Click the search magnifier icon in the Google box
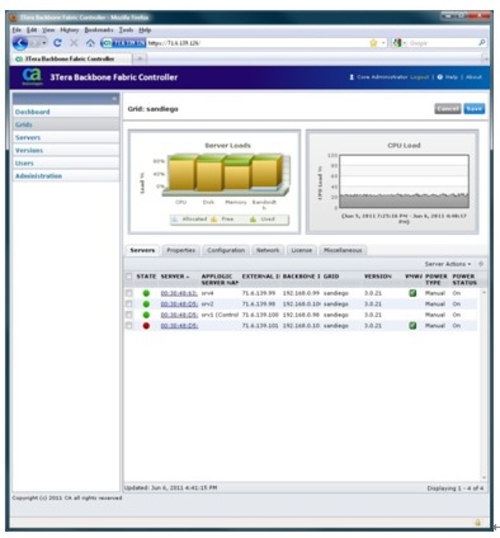500x538 pixels. tap(481, 43)
